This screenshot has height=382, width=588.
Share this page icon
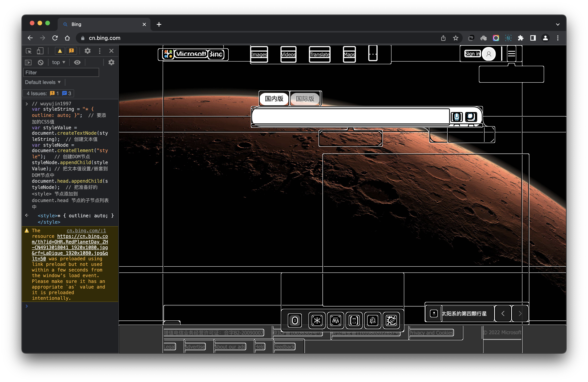(443, 38)
